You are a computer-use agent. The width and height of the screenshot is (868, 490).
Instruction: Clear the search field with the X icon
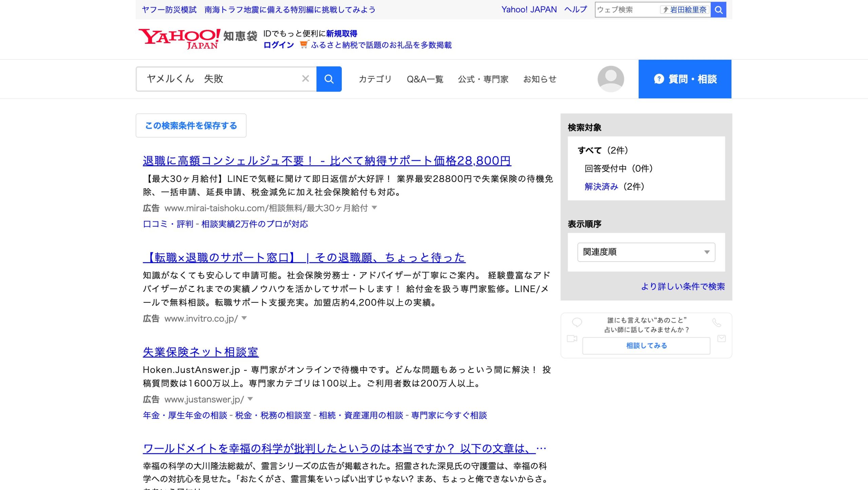pos(305,79)
